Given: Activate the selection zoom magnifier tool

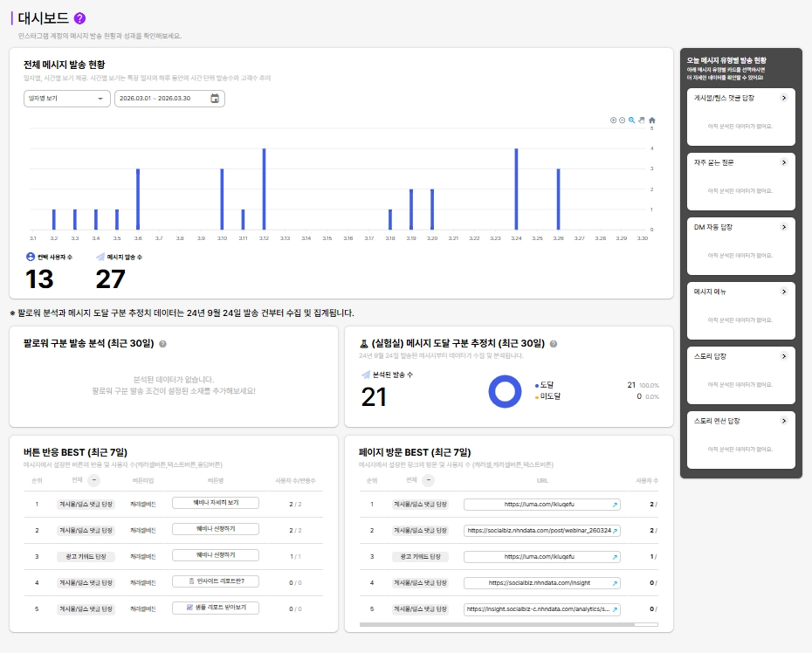Looking at the screenshot, I should (x=632, y=120).
